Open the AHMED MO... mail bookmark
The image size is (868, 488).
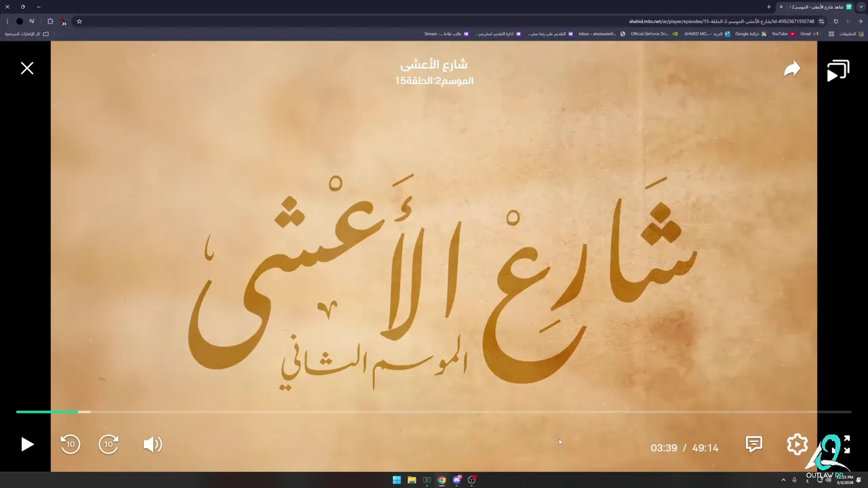707,34
